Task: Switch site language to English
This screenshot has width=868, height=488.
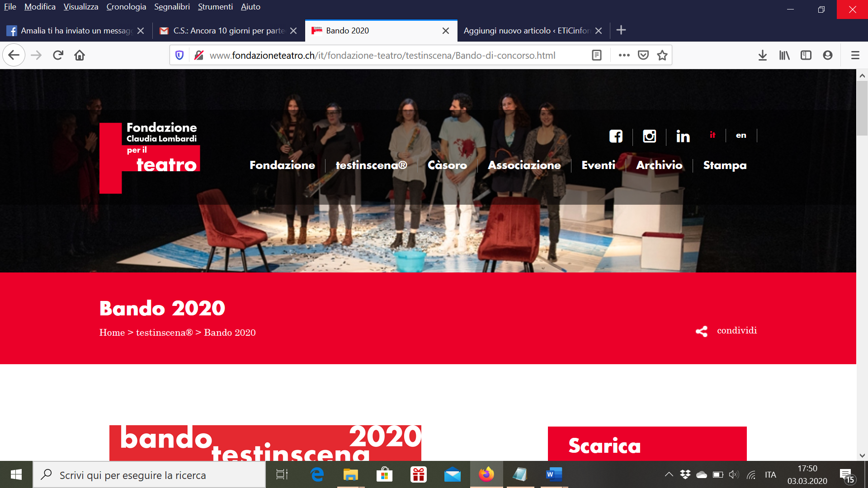Action: 741,135
